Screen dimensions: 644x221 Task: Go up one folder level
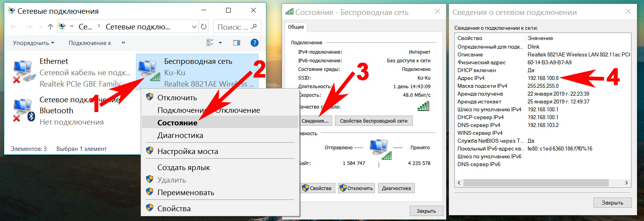[50, 27]
